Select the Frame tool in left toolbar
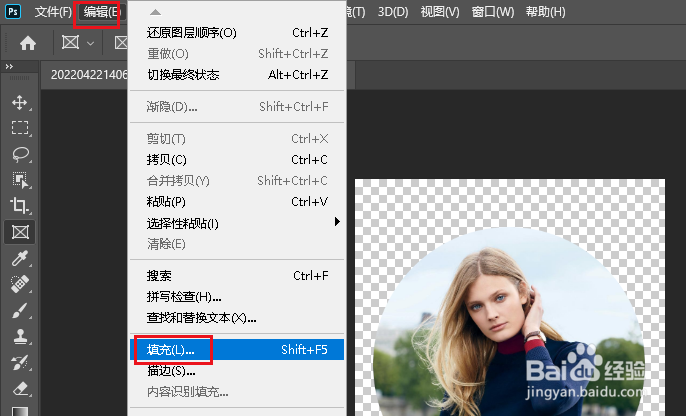 click(x=20, y=232)
